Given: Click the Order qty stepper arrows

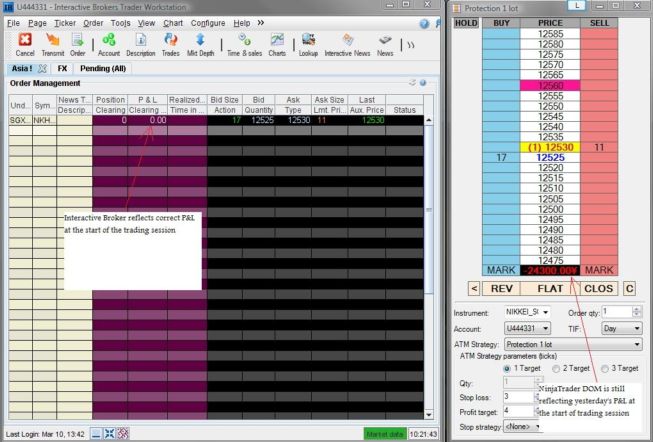Looking at the screenshot, I should pyautogui.click(x=636, y=312).
